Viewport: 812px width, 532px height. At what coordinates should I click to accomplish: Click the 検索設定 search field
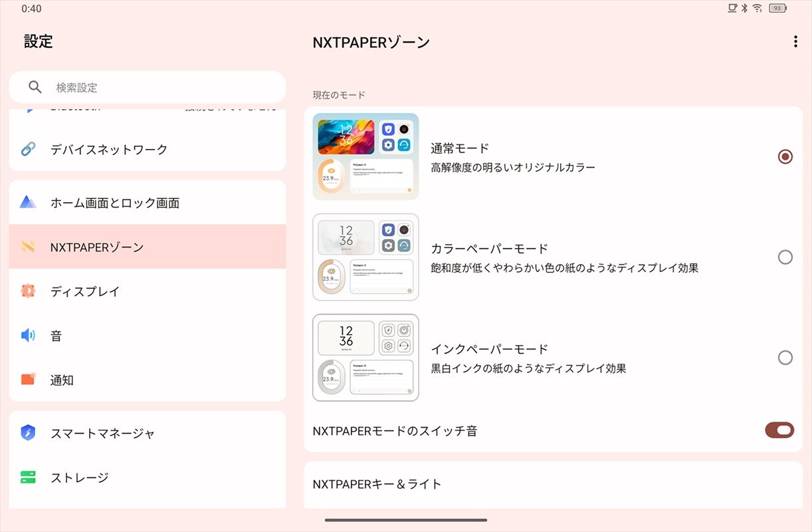148,87
